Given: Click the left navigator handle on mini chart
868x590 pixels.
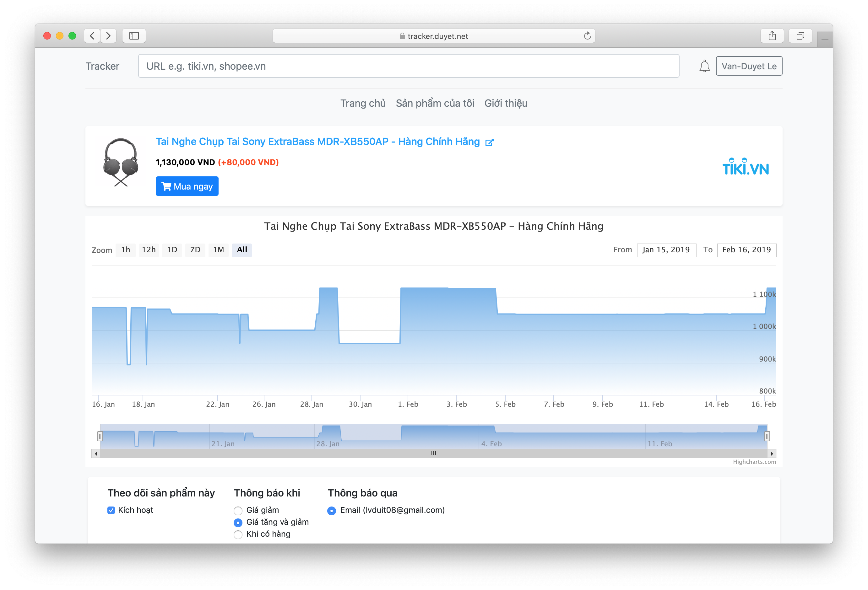Looking at the screenshot, I should click(100, 436).
